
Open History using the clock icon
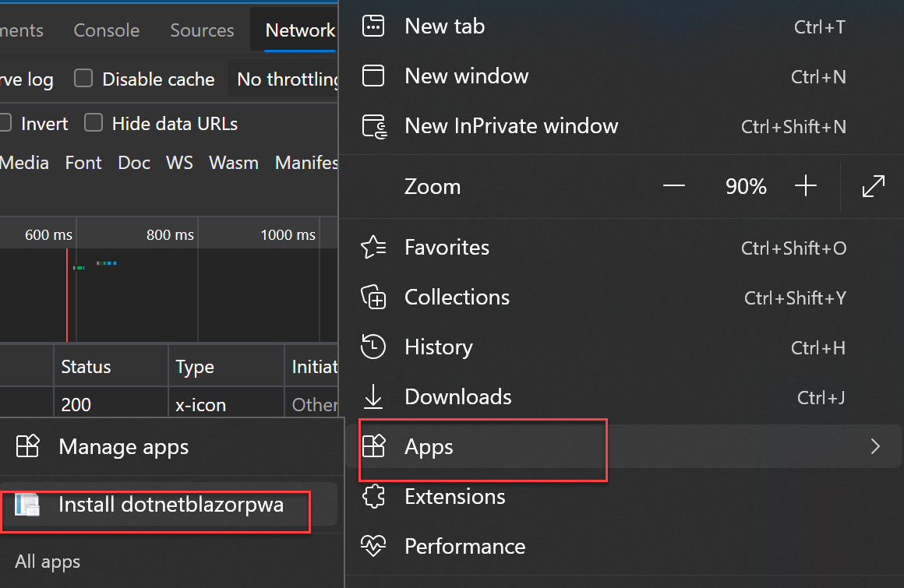tap(373, 347)
